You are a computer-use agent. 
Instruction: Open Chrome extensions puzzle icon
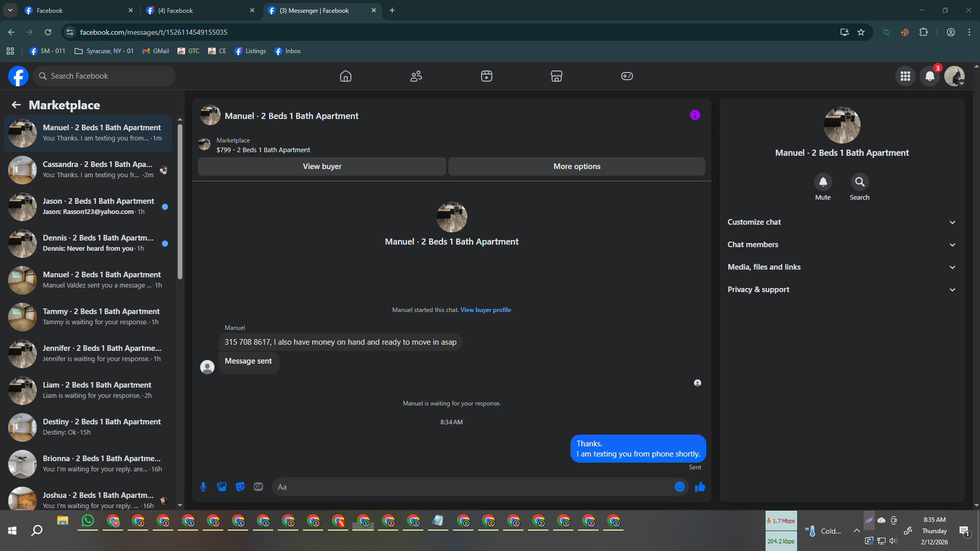pyautogui.click(x=923, y=32)
